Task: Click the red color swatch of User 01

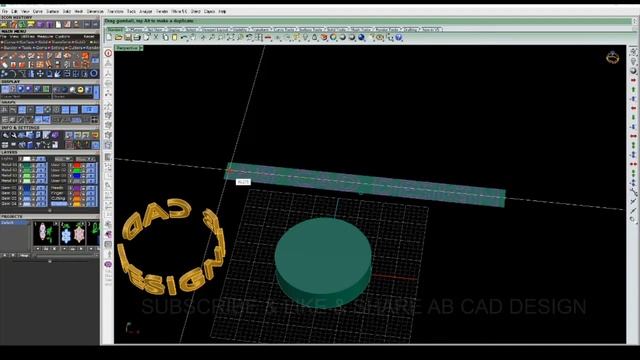Action: 77,165
